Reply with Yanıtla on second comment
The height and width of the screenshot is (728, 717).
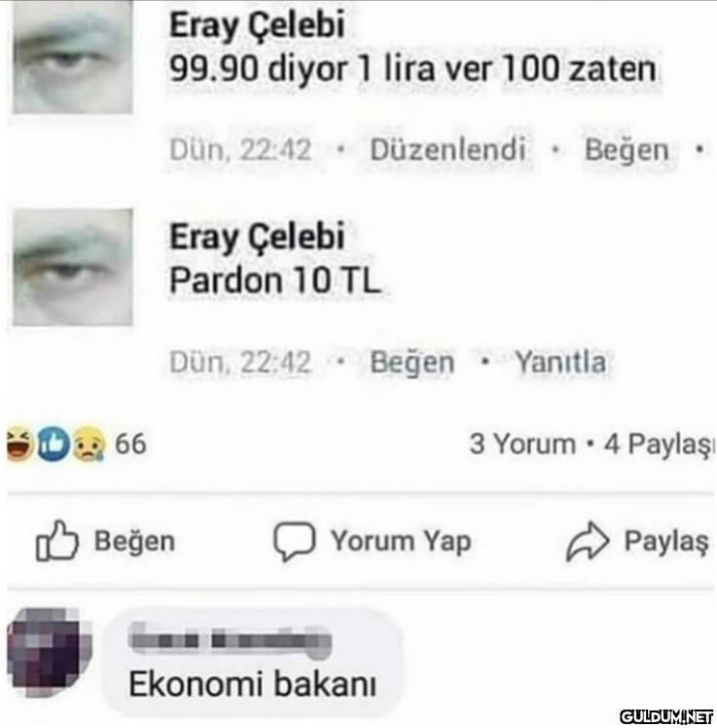(560, 362)
